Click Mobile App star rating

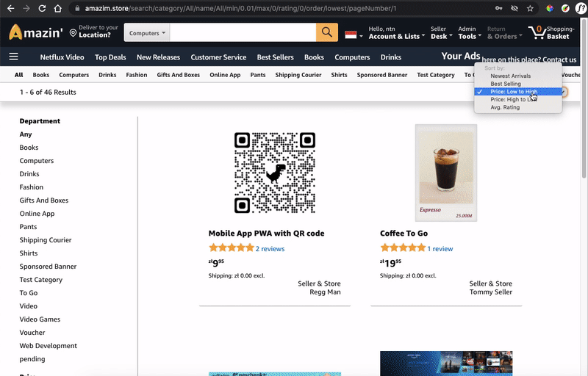232,247
